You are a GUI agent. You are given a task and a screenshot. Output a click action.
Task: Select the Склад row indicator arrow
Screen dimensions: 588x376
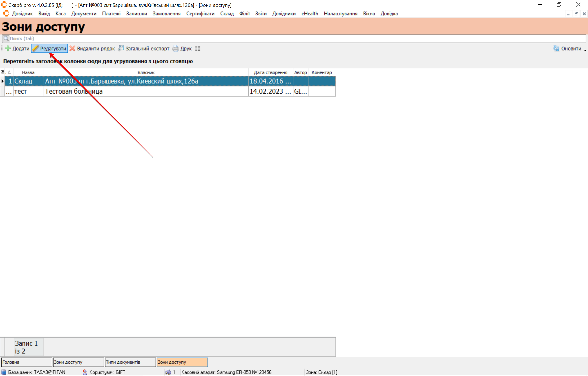click(x=2, y=81)
